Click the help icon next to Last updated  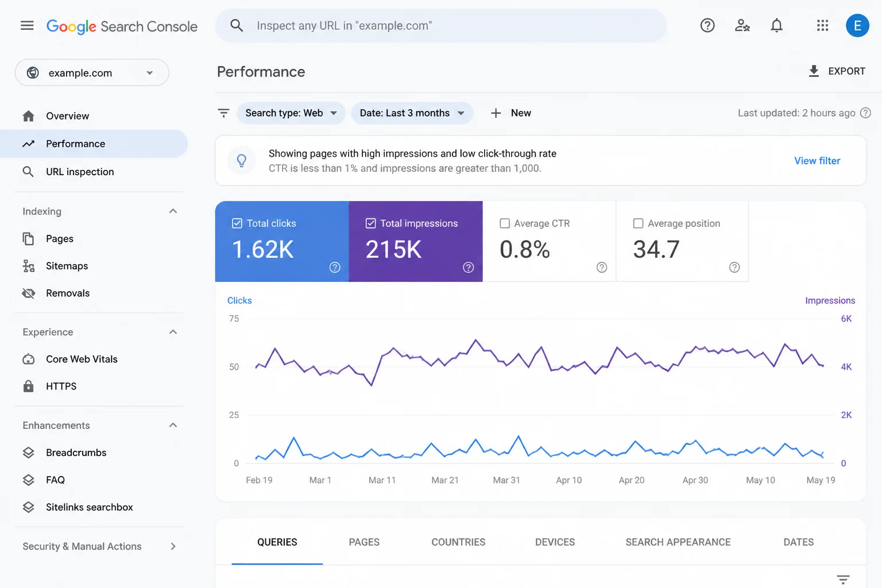click(x=865, y=113)
